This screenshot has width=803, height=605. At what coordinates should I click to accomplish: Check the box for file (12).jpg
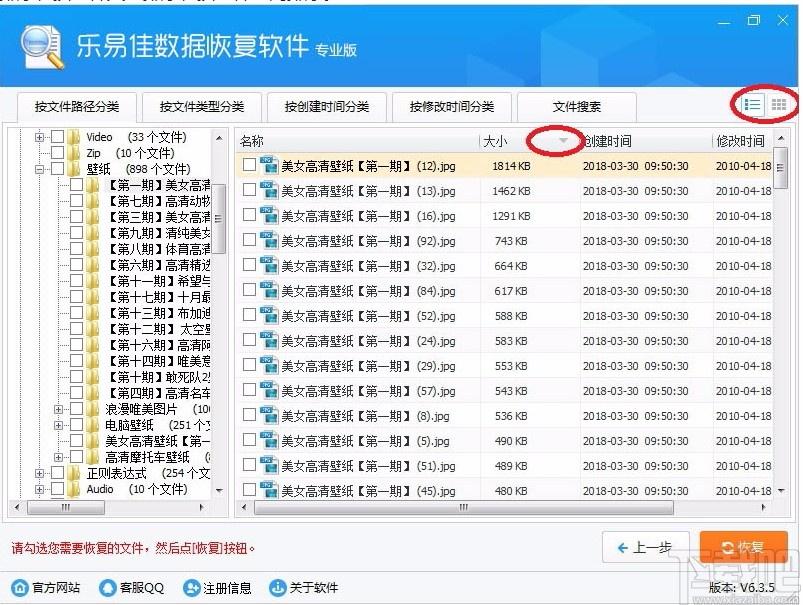[249, 164]
